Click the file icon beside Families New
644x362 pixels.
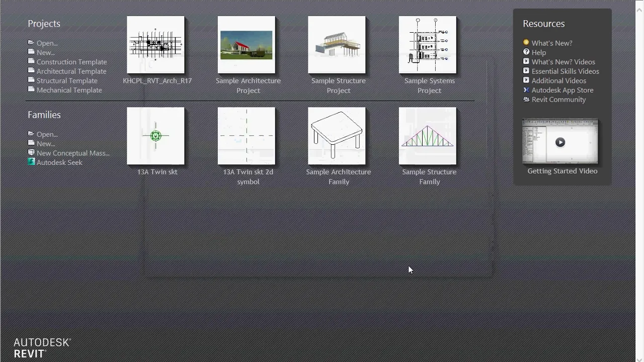pyautogui.click(x=31, y=143)
